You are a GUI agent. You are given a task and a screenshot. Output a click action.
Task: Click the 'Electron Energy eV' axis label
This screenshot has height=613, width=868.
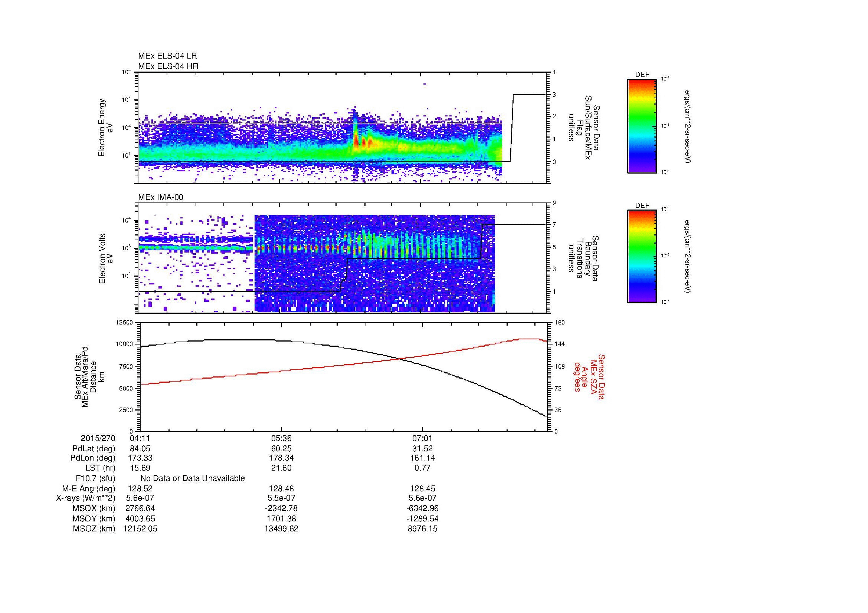[106, 128]
